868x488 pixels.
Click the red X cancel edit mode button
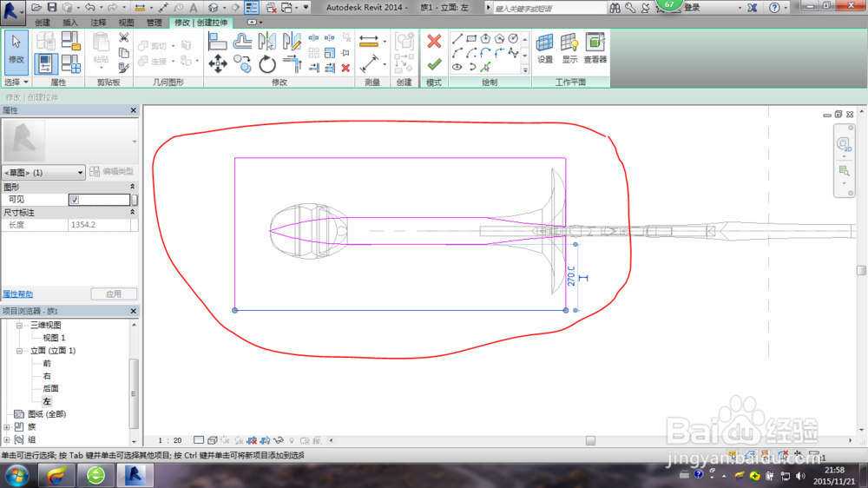pyautogui.click(x=434, y=41)
